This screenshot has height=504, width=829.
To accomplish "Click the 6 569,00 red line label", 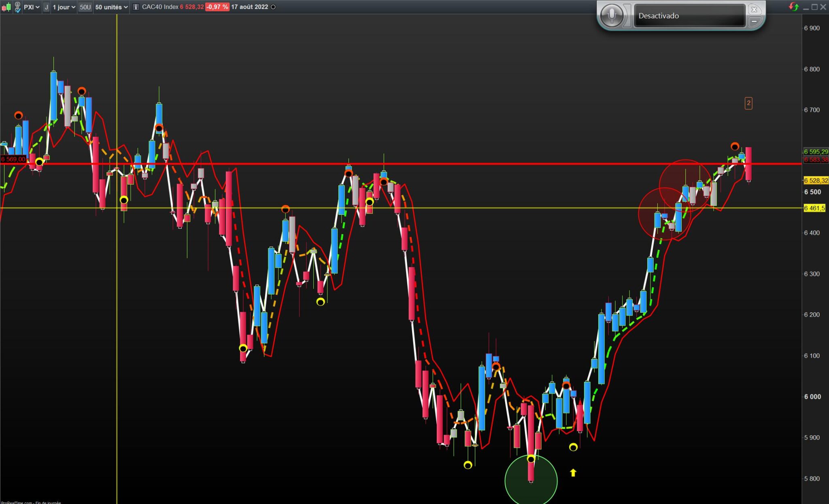I will click(x=13, y=159).
